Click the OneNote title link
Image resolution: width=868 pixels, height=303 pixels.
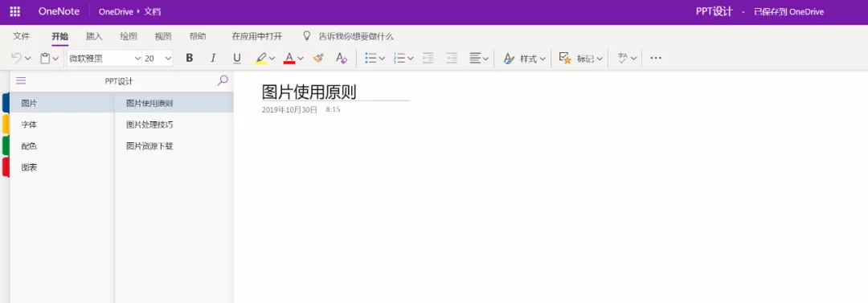(59, 11)
